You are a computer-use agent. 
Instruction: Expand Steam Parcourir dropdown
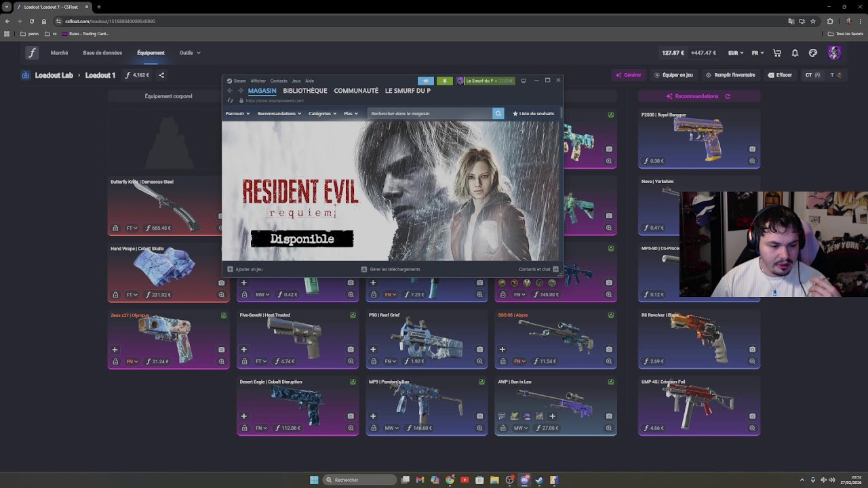coord(237,114)
